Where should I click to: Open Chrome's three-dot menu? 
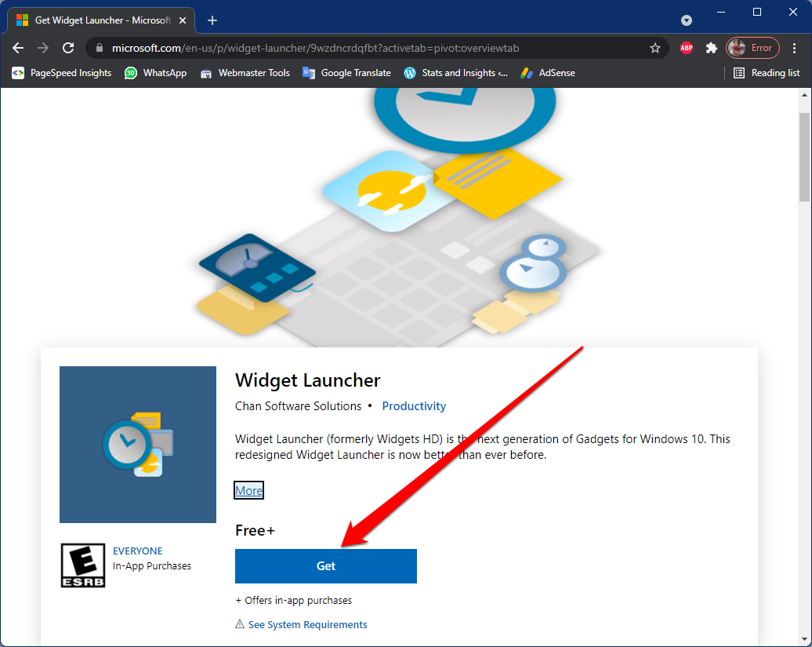coord(795,48)
